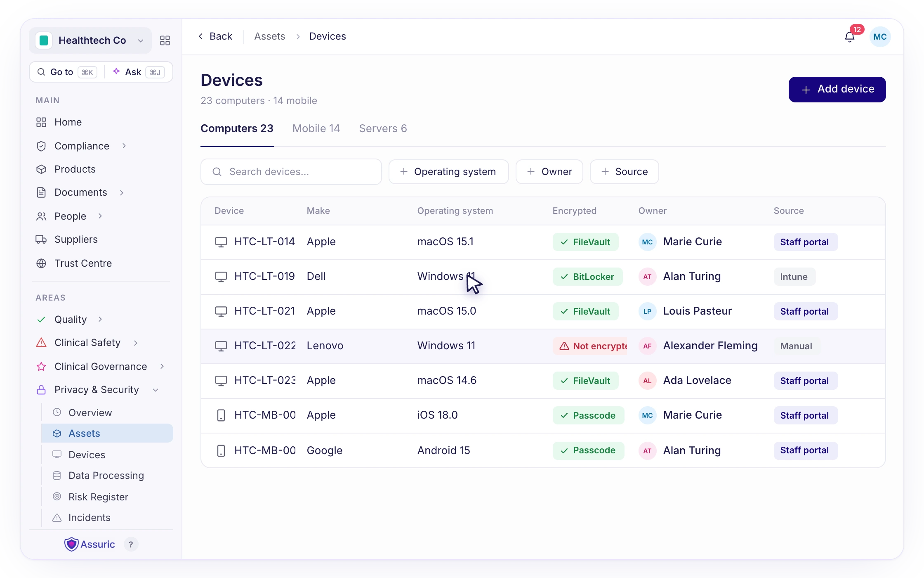The width and height of the screenshot is (924, 578).
Task: Switch to the Servers 6 tab
Action: tap(383, 128)
